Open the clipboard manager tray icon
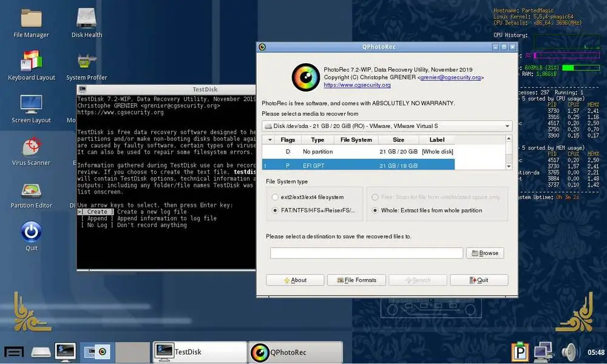The height and width of the screenshot is (364, 607). click(x=520, y=351)
